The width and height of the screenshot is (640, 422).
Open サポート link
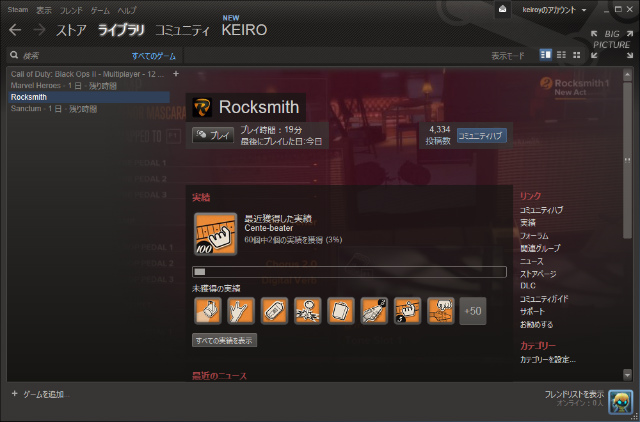coord(532,311)
